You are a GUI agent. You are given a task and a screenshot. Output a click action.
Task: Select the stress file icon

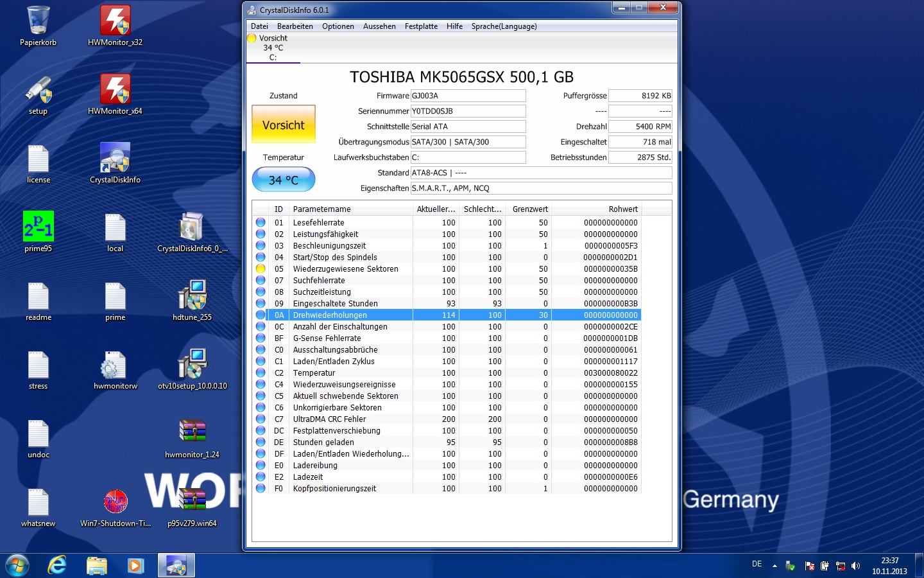click(38, 369)
